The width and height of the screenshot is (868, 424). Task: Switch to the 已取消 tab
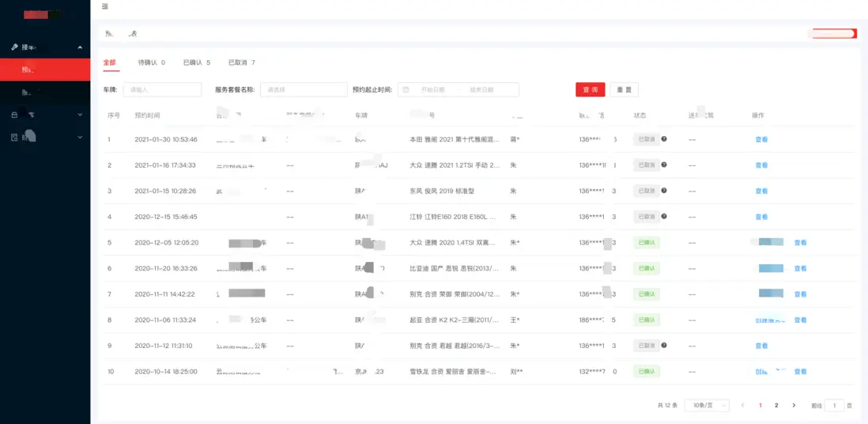click(x=241, y=62)
